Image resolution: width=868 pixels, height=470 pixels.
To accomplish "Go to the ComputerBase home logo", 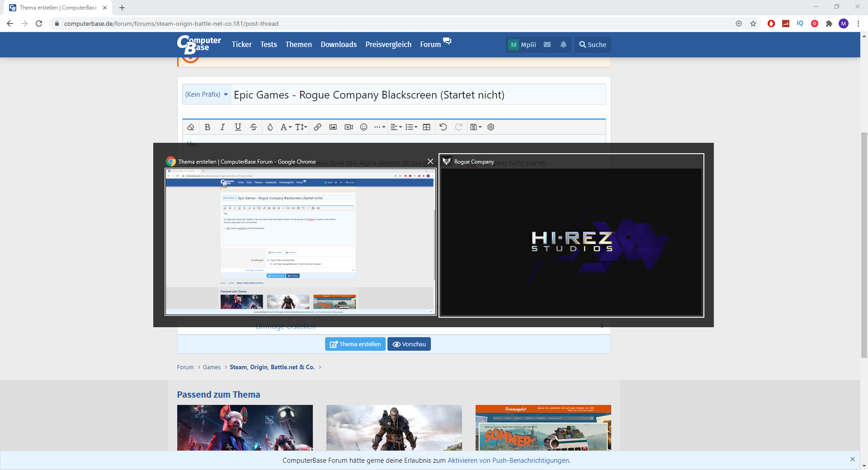I will [x=199, y=44].
